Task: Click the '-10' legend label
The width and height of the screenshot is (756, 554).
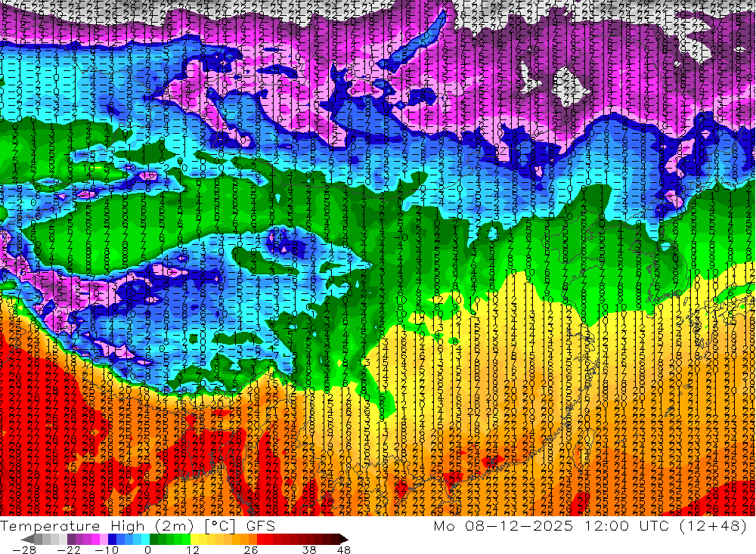Action: 107,549
